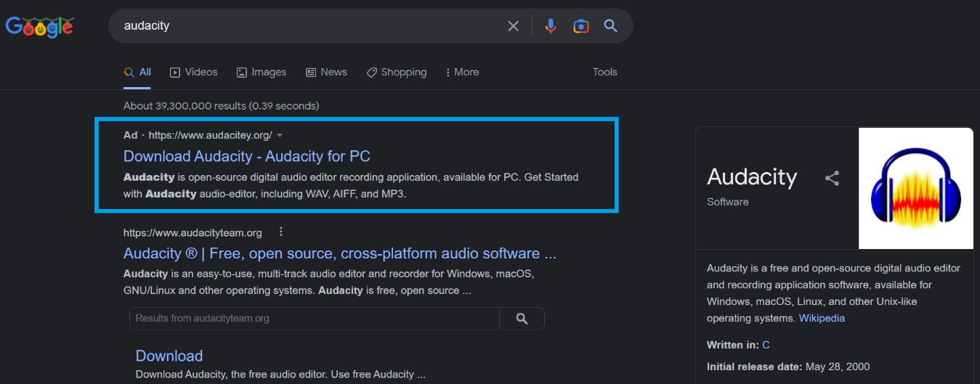
Task: Start voice search with microphone icon
Action: [x=551, y=26]
